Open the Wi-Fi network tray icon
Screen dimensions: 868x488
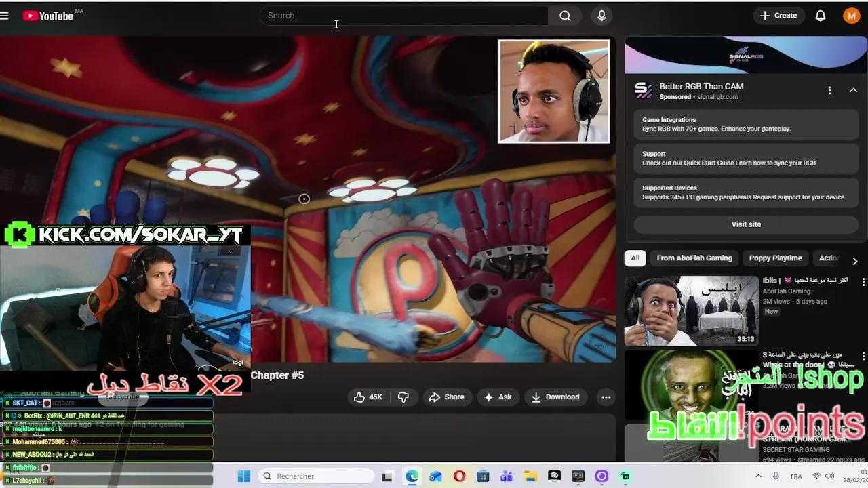coord(816,476)
